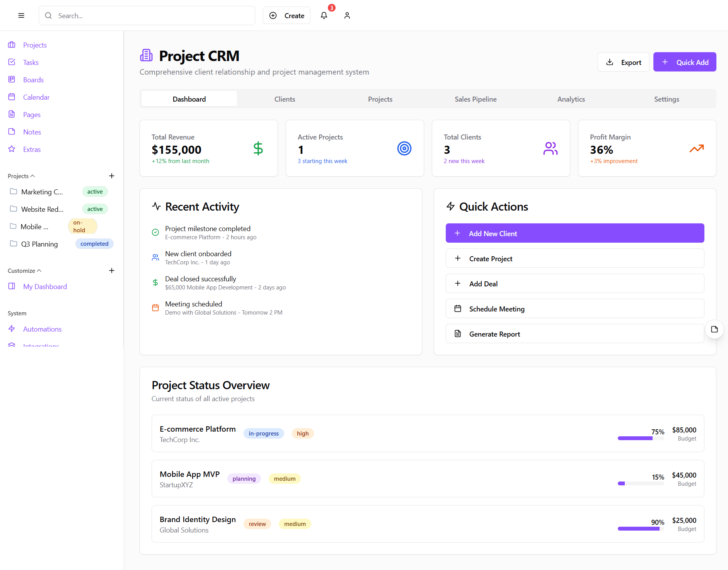Open the Sales Pipeline tab

coord(476,99)
